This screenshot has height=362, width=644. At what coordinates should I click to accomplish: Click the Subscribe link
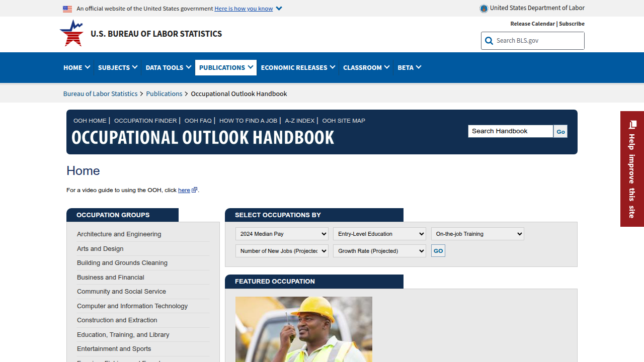pos(572,24)
